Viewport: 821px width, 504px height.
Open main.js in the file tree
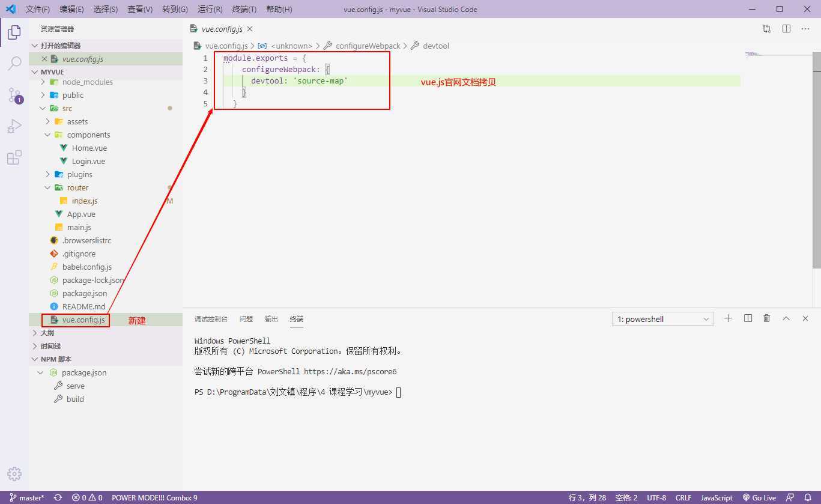pyautogui.click(x=79, y=227)
